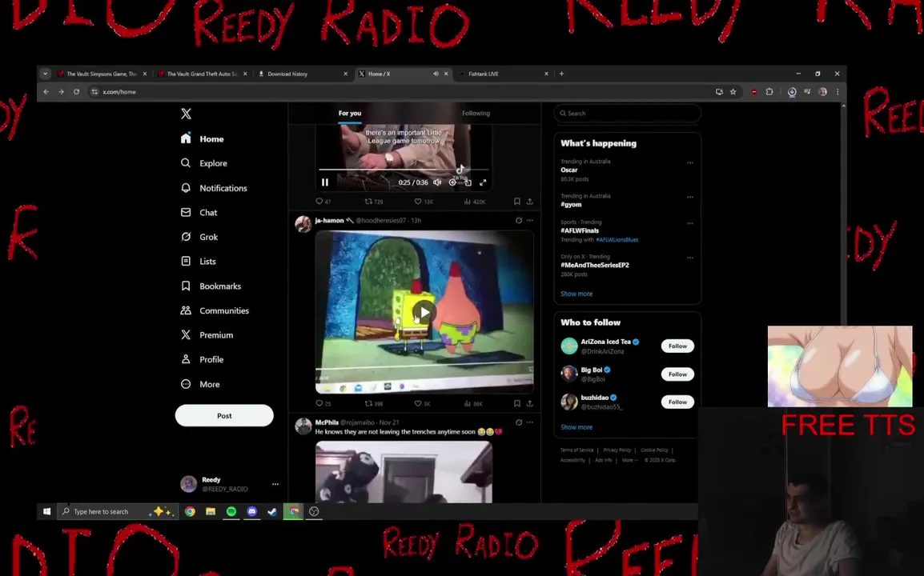Seek along the video progress bar

pos(404,170)
